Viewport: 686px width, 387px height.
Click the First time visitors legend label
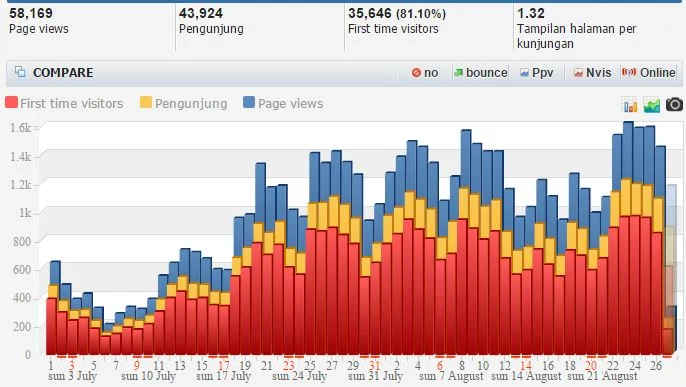(72, 104)
